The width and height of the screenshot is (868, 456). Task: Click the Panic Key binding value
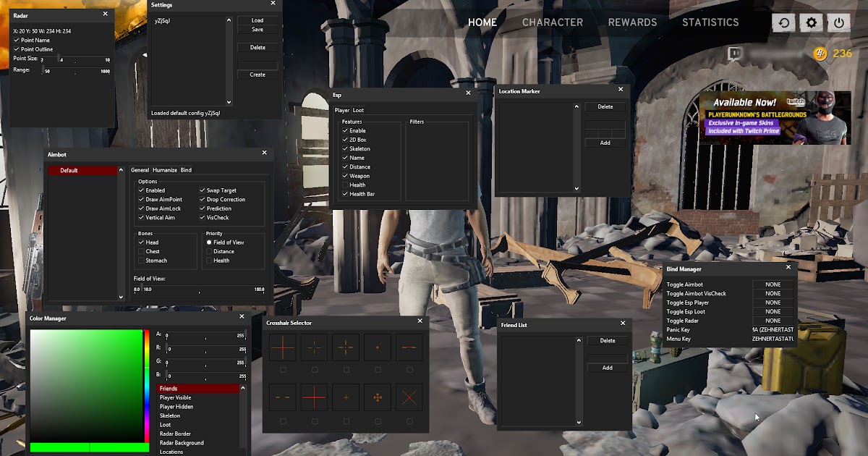(773, 329)
